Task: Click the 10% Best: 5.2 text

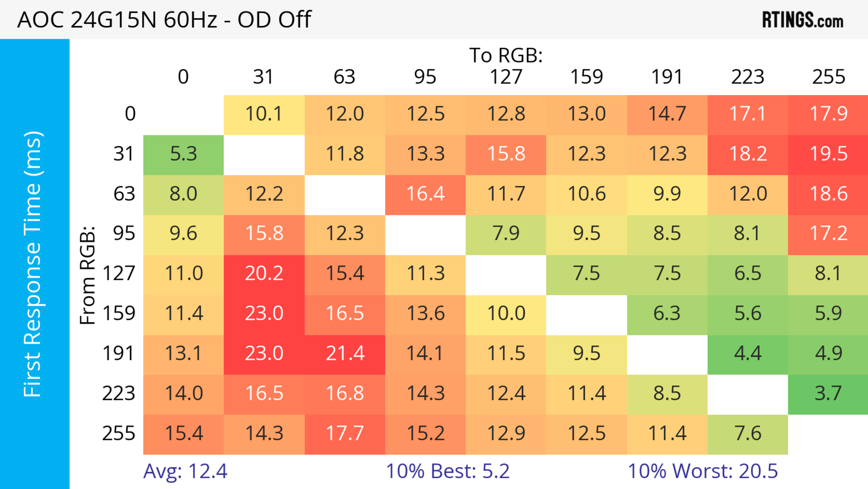Action: coord(448,472)
